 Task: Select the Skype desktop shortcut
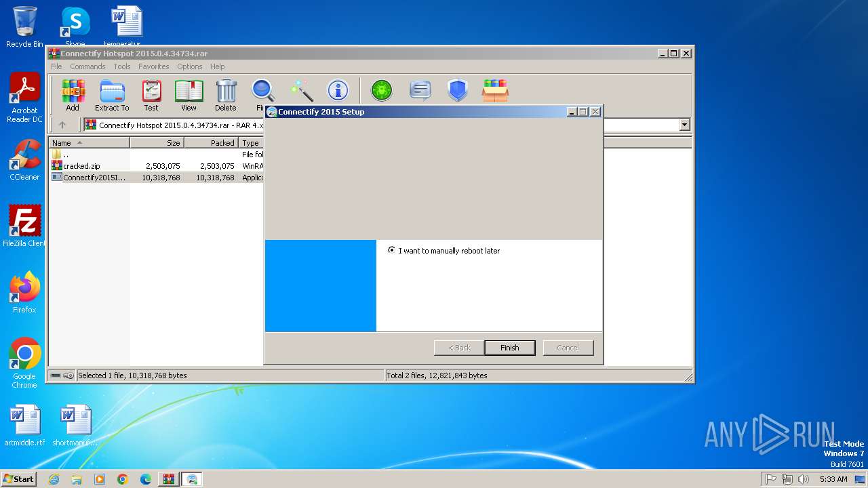[75, 27]
